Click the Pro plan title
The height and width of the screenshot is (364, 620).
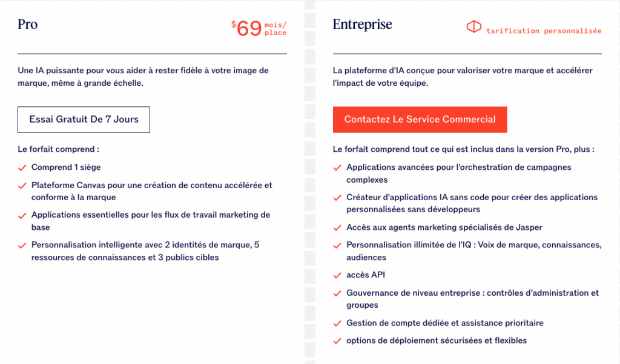pos(28,25)
